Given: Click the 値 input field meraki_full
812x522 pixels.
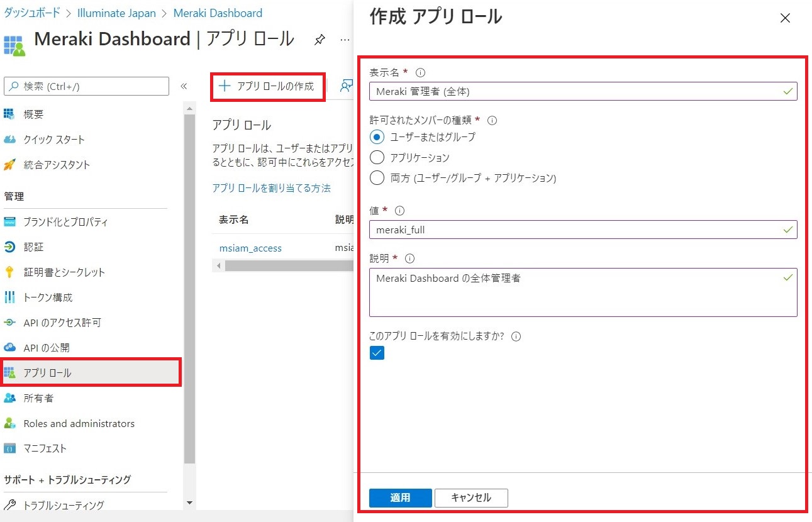Looking at the screenshot, I should [x=583, y=230].
